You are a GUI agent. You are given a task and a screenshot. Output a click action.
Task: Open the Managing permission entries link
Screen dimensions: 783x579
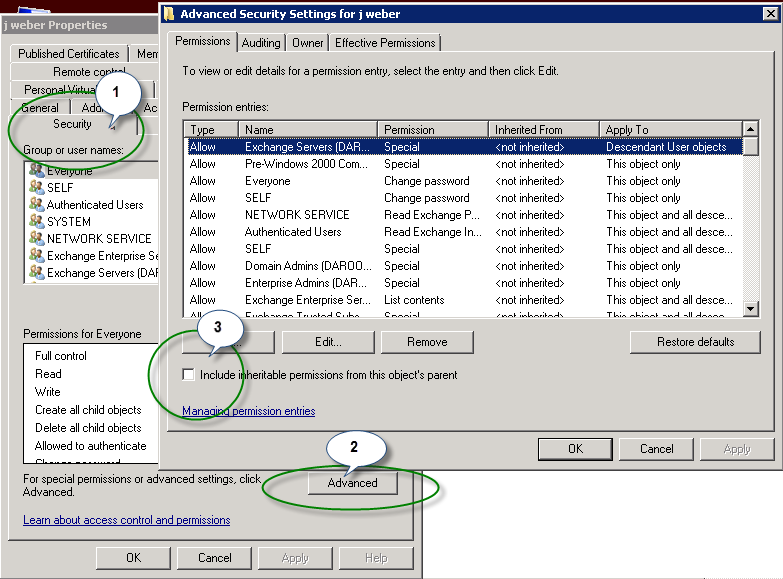249,411
